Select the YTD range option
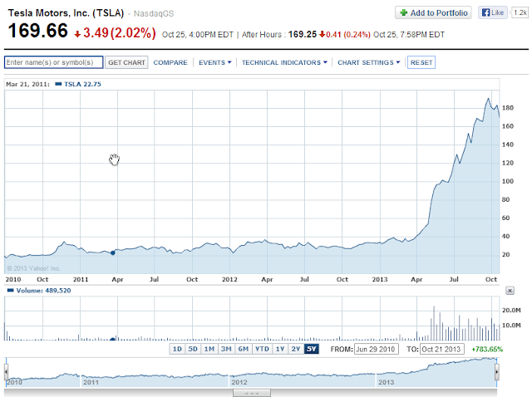Screen dimensions: 532x397 [x=262, y=349]
